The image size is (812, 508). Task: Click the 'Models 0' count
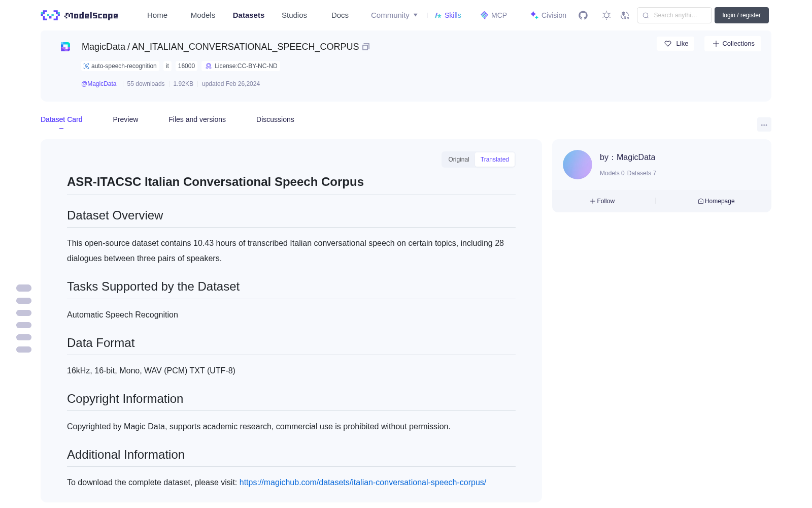(612, 173)
